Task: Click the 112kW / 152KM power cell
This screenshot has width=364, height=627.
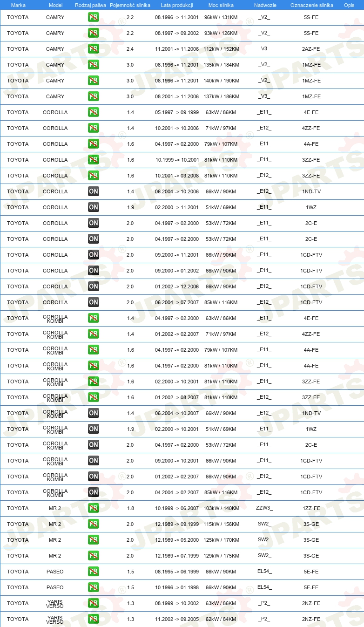Action: pos(221,49)
